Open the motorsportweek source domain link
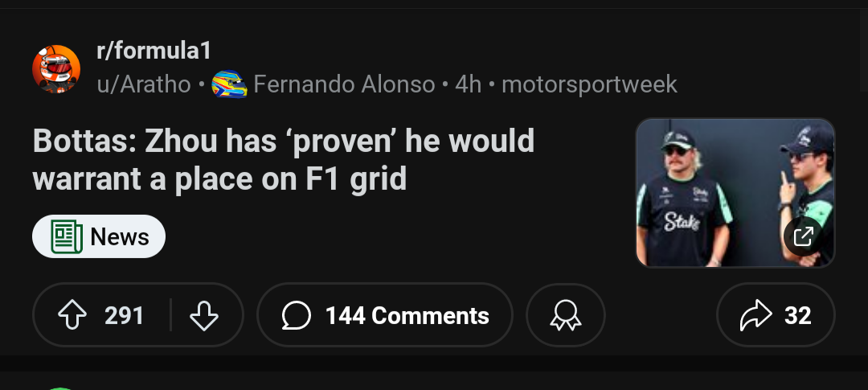The image size is (868, 390). click(589, 84)
